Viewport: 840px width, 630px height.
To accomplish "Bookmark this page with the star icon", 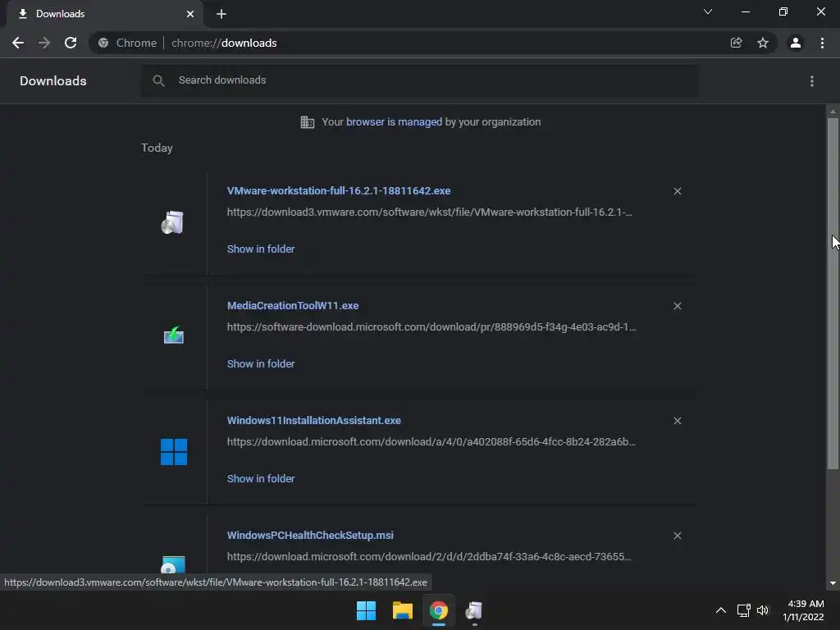I will (x=763, y=43).
